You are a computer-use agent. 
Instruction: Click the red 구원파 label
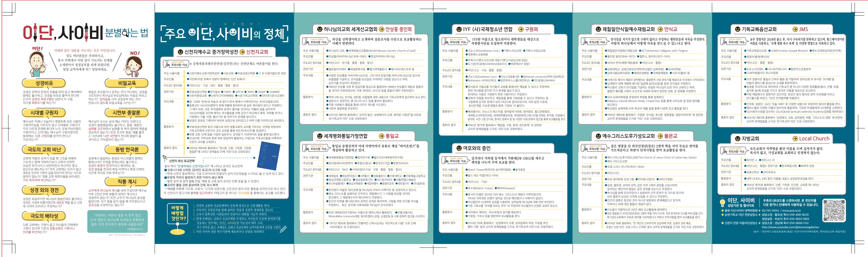(x=531, y=29)
